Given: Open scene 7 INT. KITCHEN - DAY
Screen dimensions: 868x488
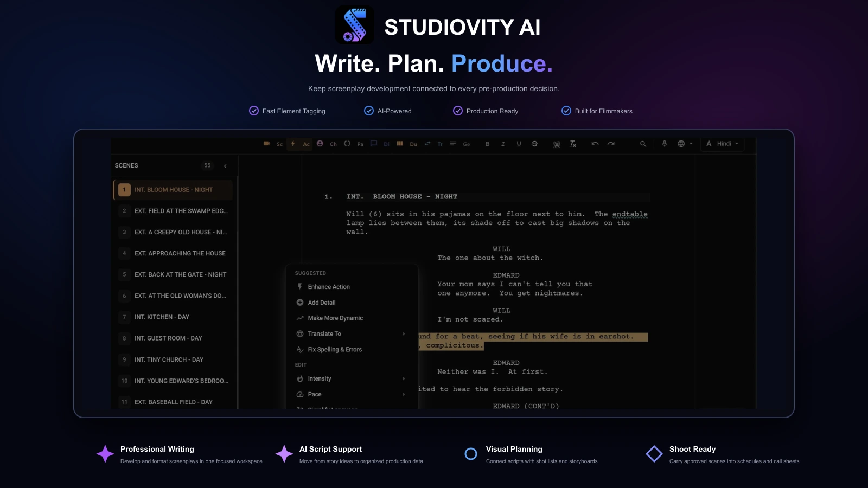Looking at the screenshot, I should (173, 317).
